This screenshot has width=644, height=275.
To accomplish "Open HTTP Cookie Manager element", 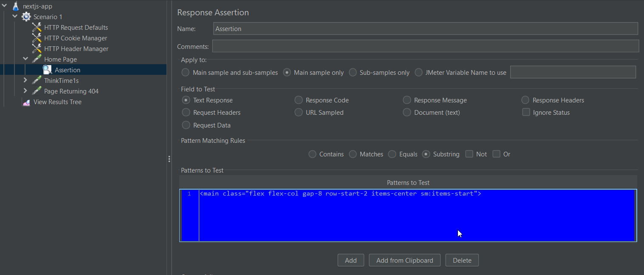I will tap(76, 38).
